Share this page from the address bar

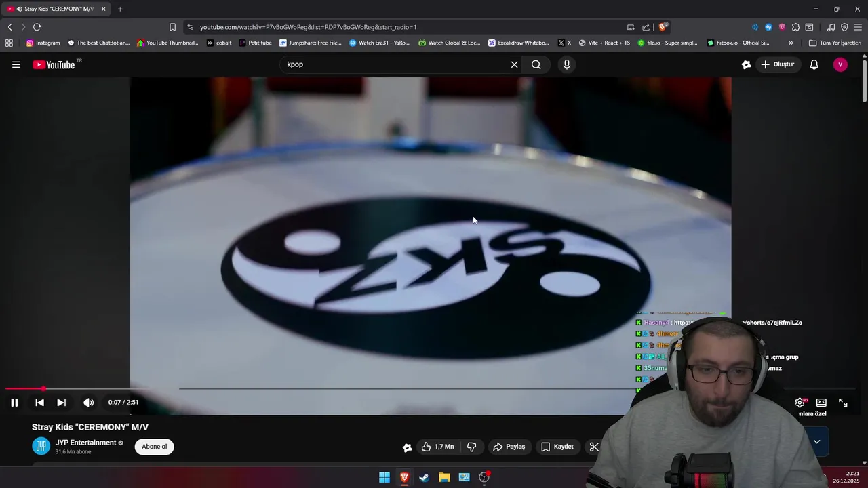(x=646, y=27)
